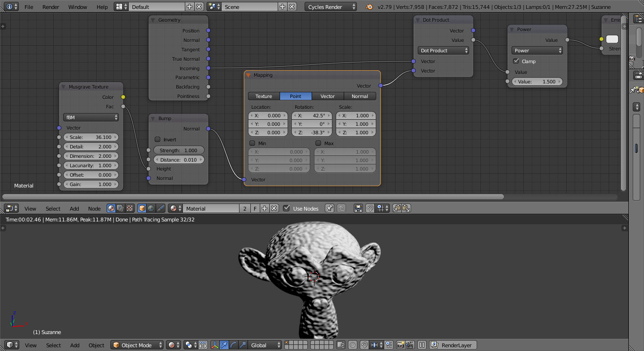Screen dimensions: 644x351
Task: Open Power operation dropdown in Power node
Action: 537,50
